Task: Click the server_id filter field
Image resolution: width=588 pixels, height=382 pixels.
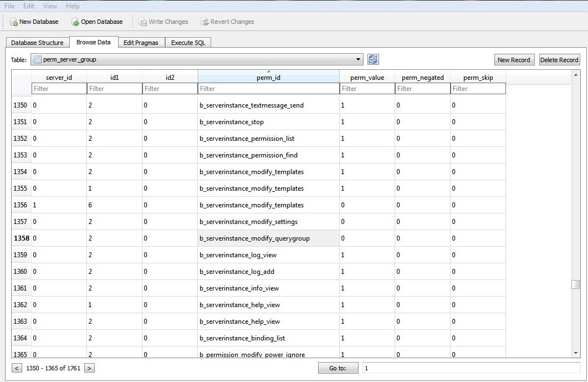Action: [59, 89]
